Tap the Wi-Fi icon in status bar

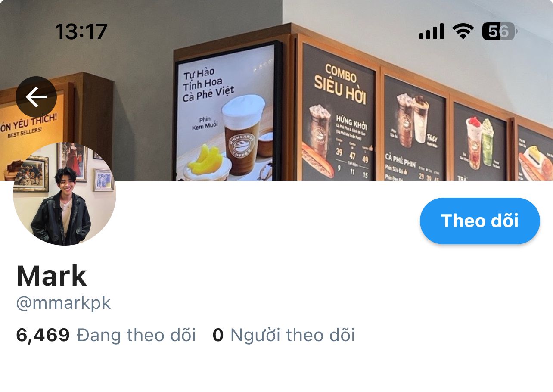point(463,31)
